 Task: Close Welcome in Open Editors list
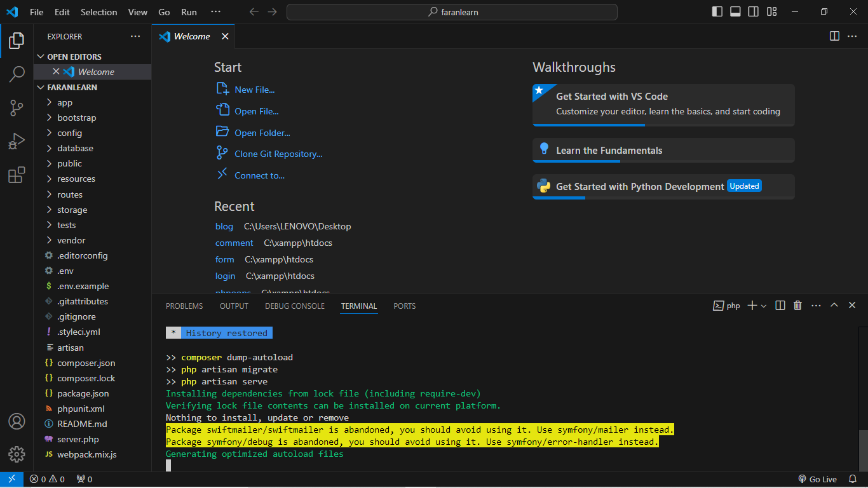[56, 72]
